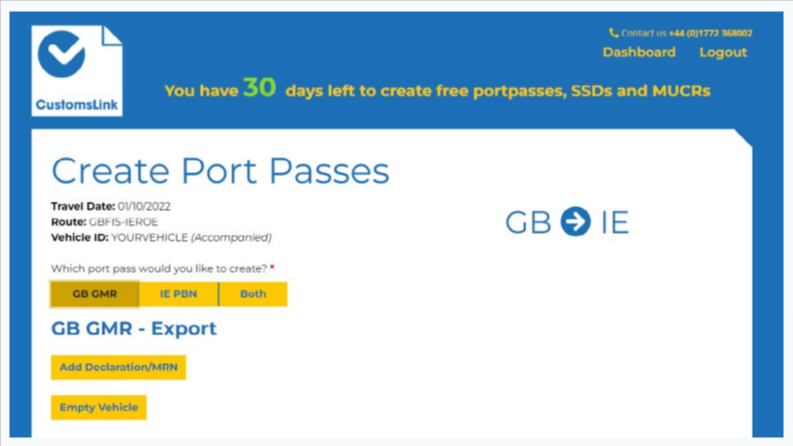Choose Both port pass option

(x=253, y=294)
